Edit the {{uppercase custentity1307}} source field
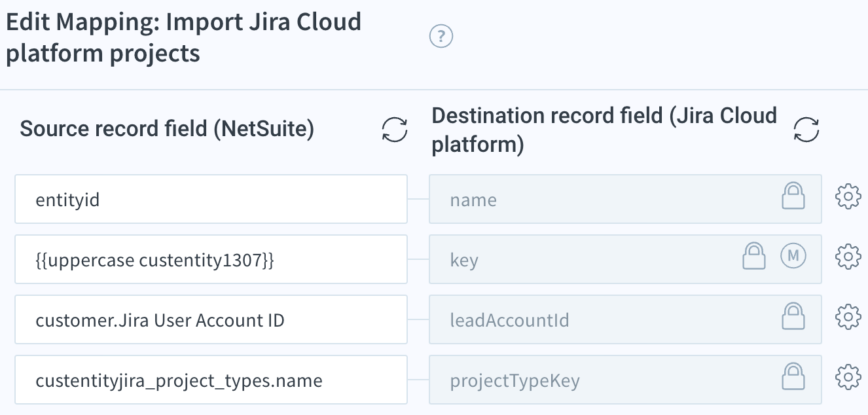Screen dimensions: 868x415 pos(211,259)
